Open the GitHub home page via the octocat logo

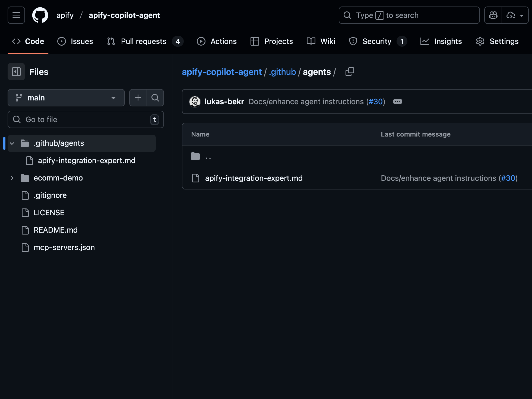[40, 15]
